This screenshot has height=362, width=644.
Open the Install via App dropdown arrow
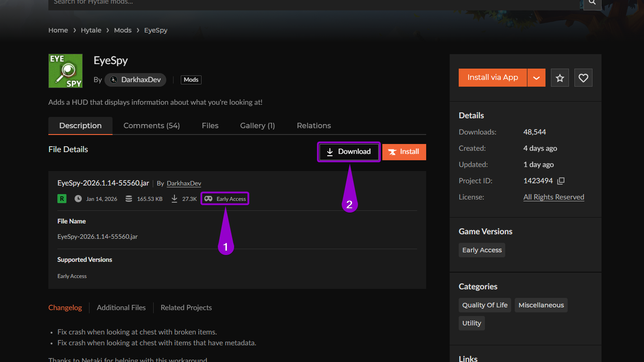(x=536, y=77)
